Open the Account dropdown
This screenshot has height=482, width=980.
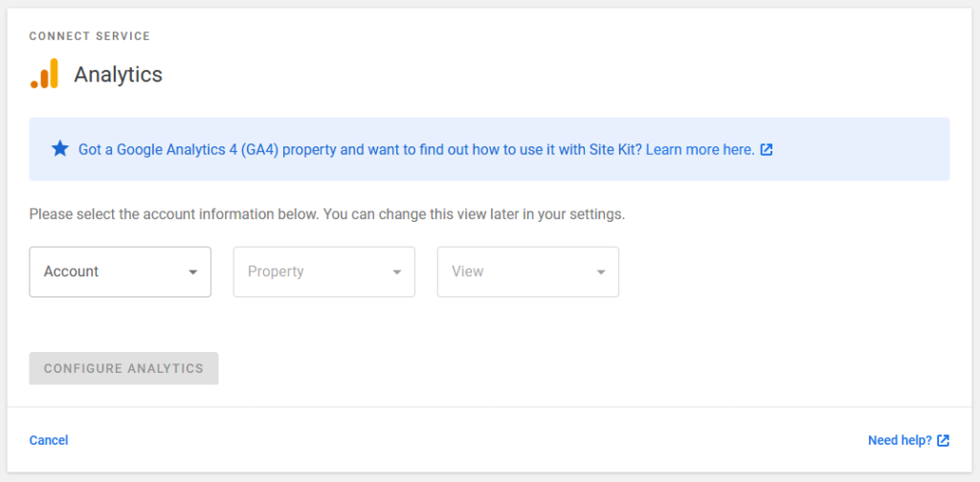point(120,272)
